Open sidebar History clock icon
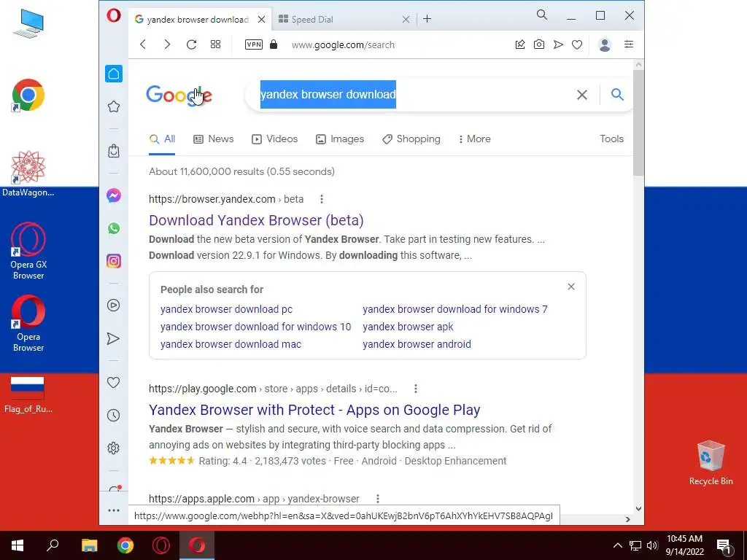Viewport: 747px width, 560px height. coord(113,415)
